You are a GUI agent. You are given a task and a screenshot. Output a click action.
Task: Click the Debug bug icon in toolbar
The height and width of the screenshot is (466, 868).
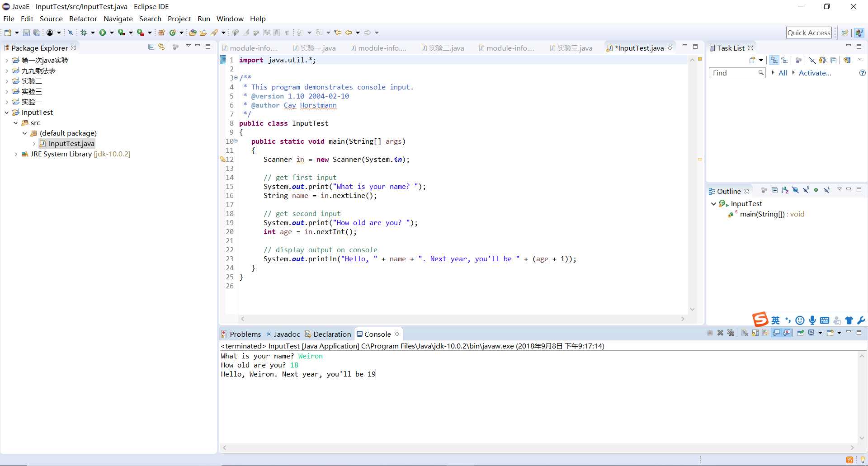(x=84, y=33)
